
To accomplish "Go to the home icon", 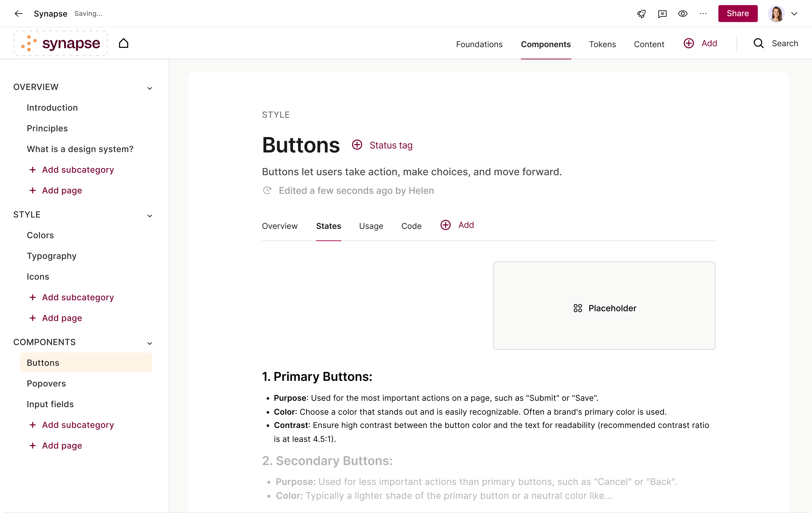I will click(124, 43).
